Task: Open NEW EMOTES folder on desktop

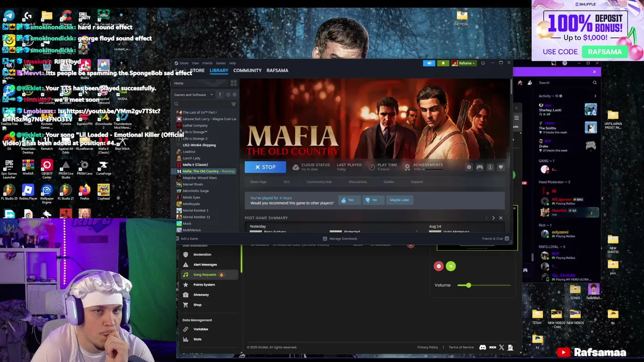Action: [x=613, y=244]
